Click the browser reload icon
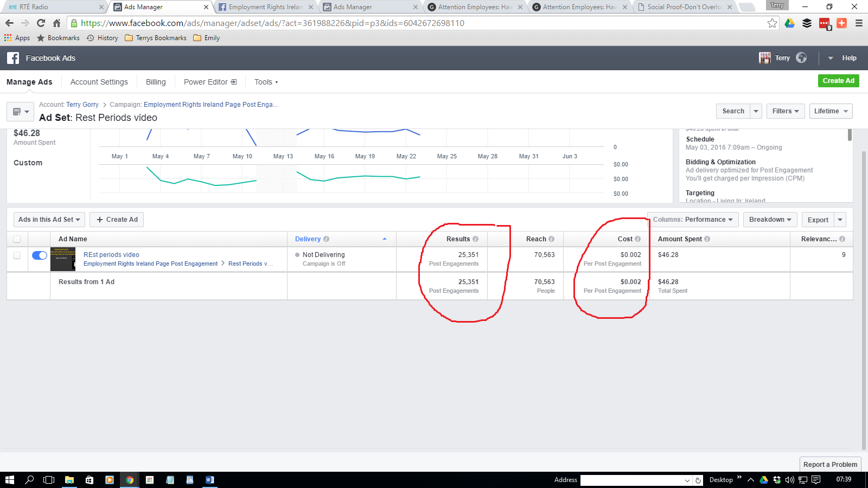The image size is (868, 488). 41,23
